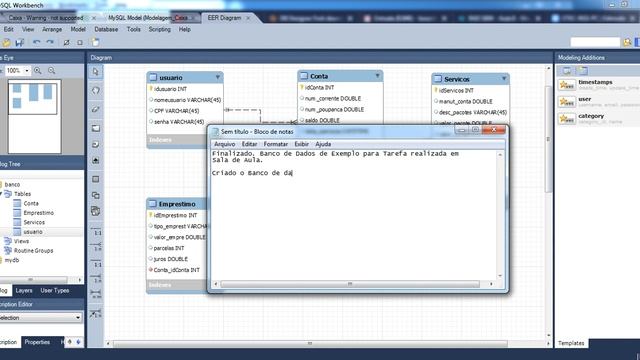640x360 pixels.
Task: Open the Selection dropdown in Description Editor
Action: 78,318
